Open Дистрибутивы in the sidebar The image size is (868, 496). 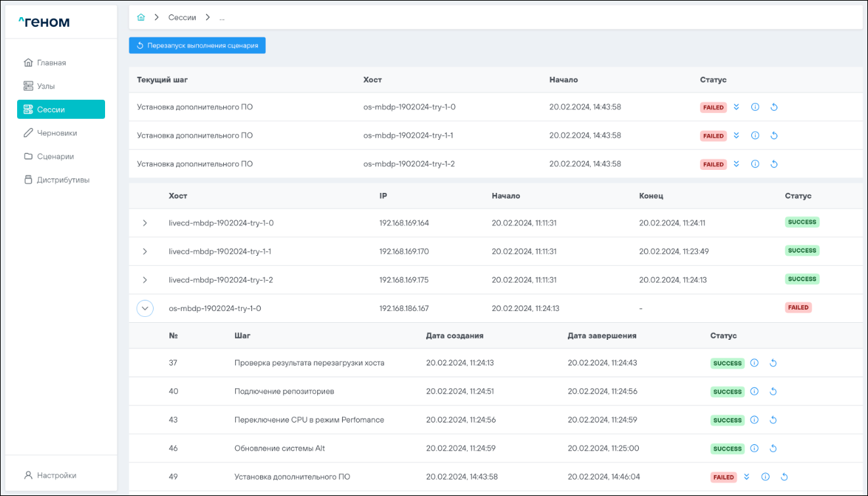tap(63, 180)
